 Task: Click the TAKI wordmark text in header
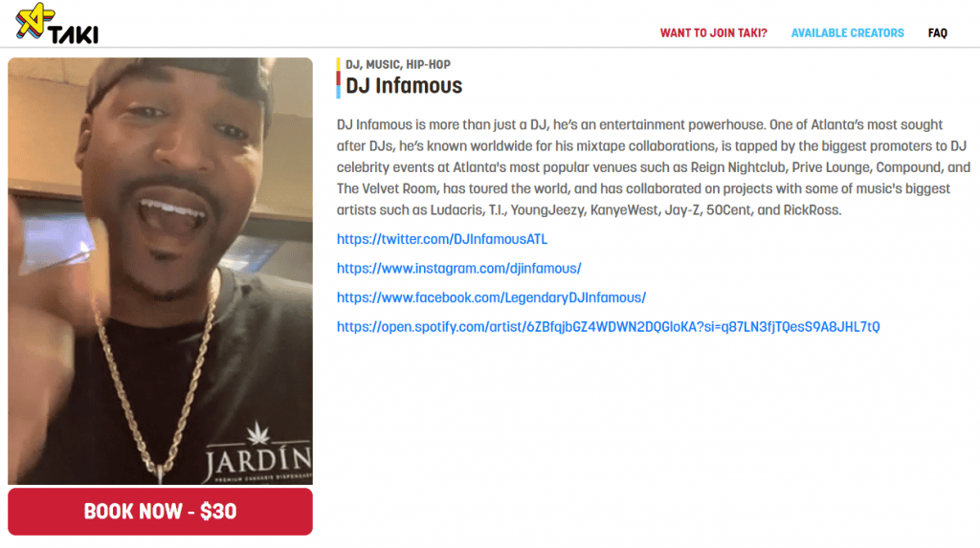pos(74,34)
